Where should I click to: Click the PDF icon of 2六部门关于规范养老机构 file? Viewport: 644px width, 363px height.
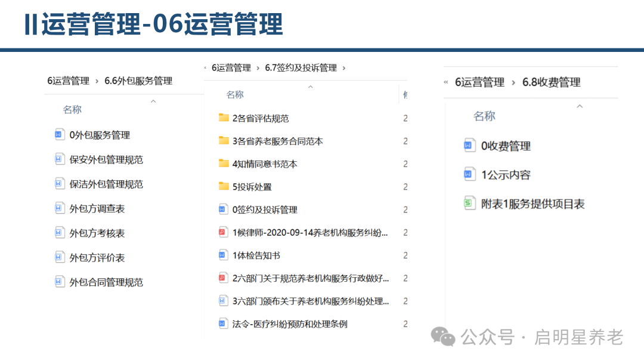[x=222, y=278]
